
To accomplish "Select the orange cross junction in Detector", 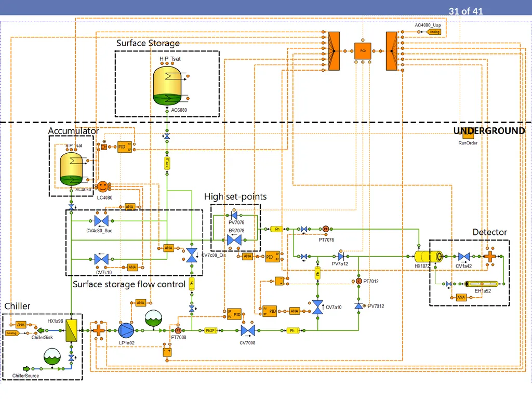I will coord(489,257).
